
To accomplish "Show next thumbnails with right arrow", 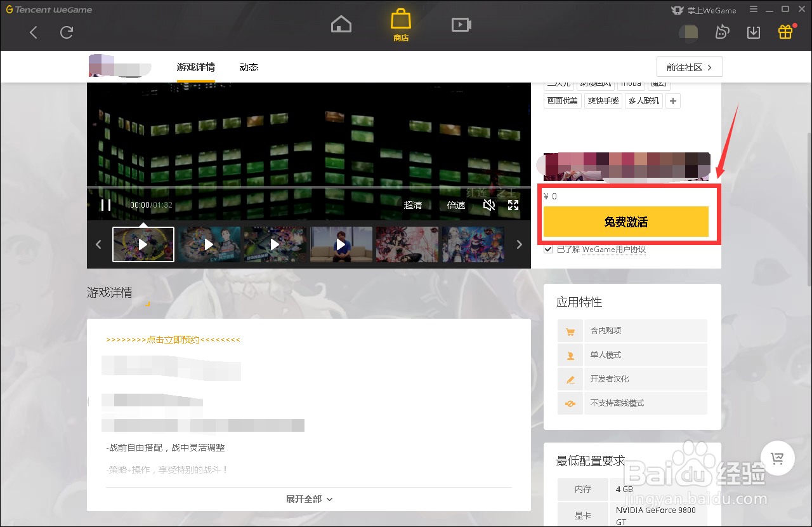I will [520, 244].
